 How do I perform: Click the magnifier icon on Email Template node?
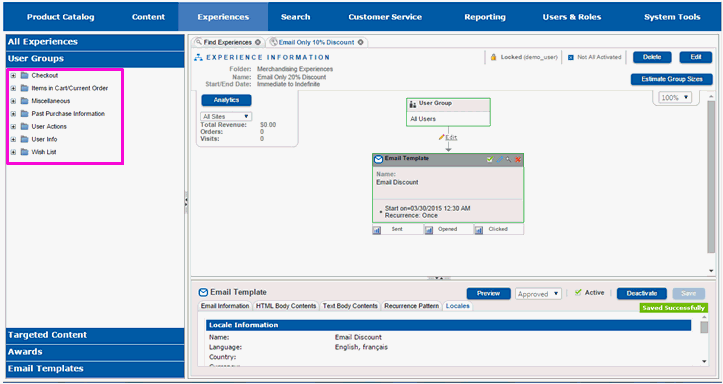[509, 160]
